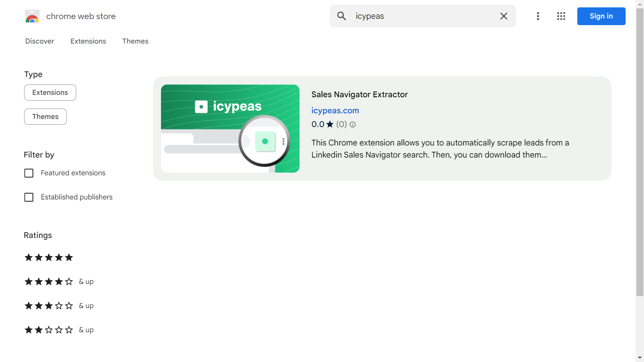Open the Extensions navigation tab
Screen dimensions: 644x362
tap(88, 41)
